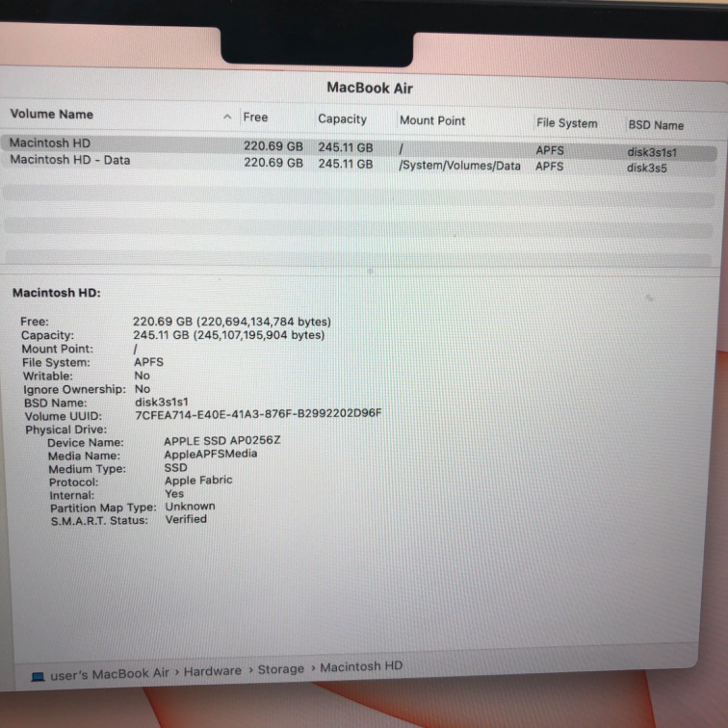Click the split pane divider handle
The image size is (728, 728).
click(x=370, y=271)
